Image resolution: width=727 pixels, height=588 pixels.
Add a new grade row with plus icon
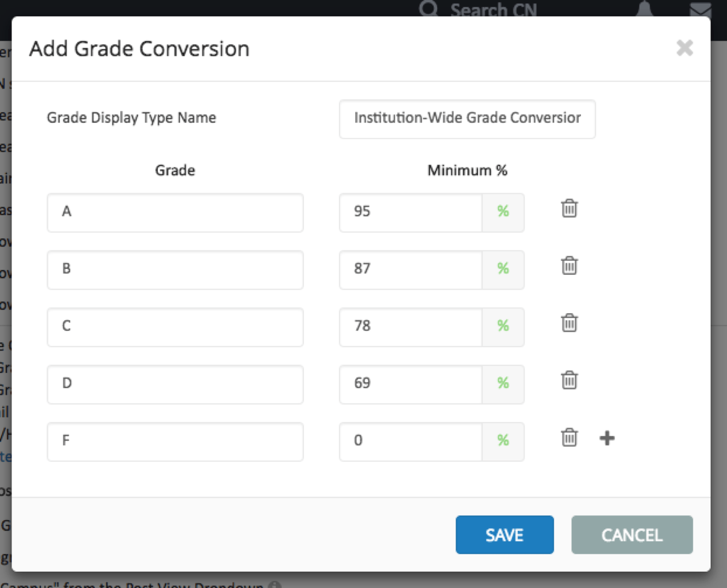click(607, 438)
